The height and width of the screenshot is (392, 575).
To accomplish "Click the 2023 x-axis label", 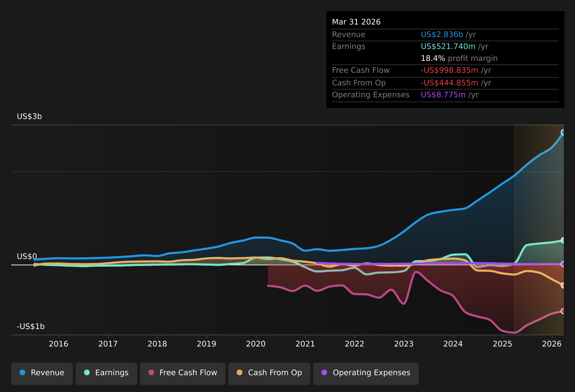I will (x=404, y=344).
